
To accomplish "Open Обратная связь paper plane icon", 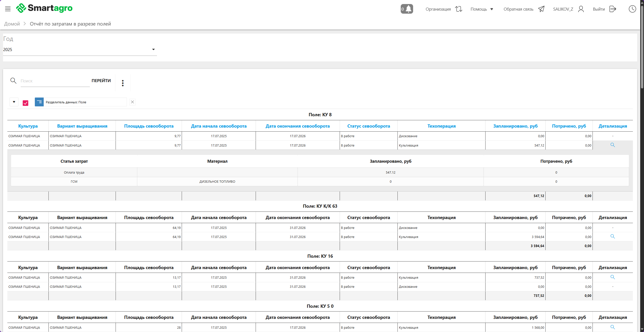I will pos(541,9).
